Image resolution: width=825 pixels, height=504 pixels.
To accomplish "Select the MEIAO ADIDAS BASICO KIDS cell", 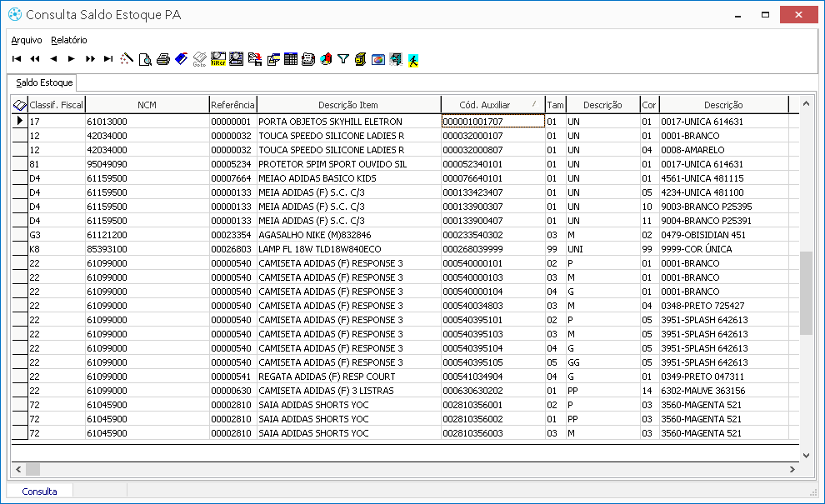I will [x=349, y=178].
